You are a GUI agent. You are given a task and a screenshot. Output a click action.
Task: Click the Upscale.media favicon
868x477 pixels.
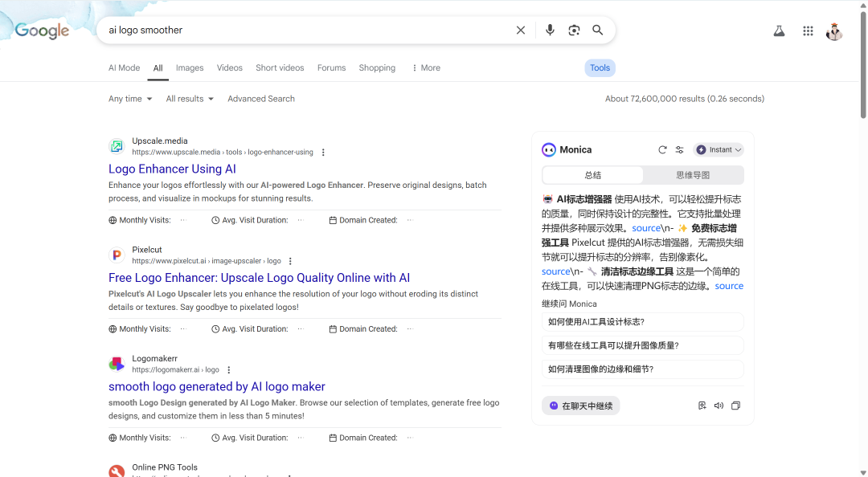pos(117,146)
